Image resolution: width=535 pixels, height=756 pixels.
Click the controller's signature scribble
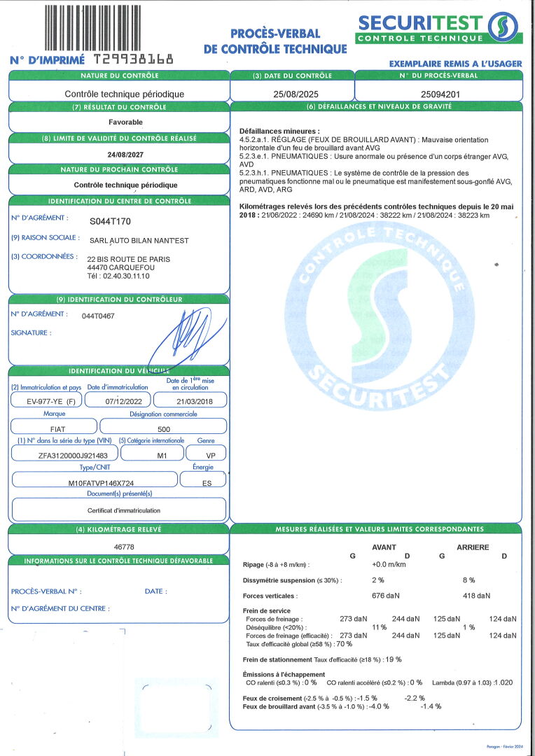[x=186, y=339]
